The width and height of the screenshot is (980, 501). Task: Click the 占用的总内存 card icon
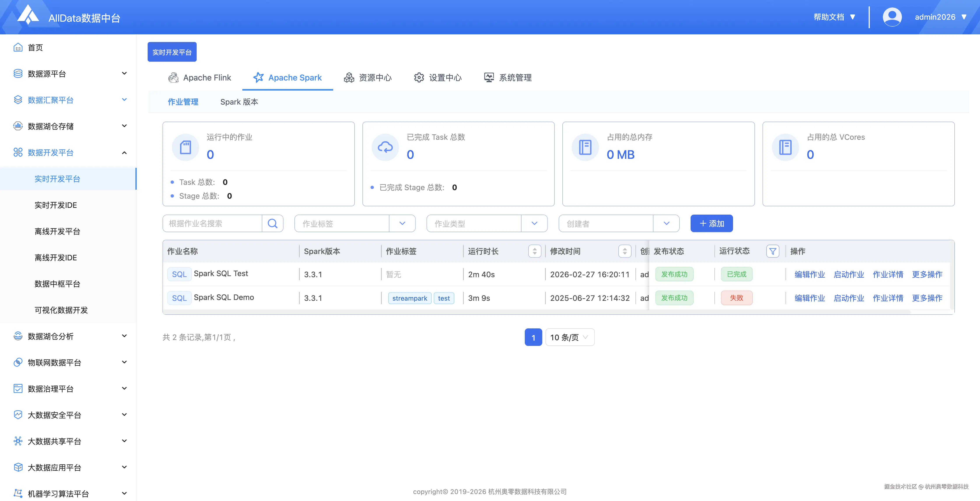click(585, 147)
